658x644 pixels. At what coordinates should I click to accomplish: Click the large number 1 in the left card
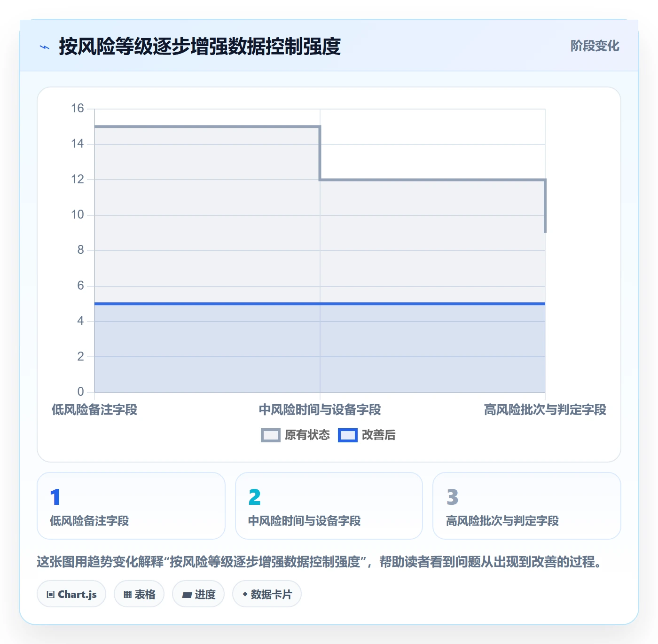point(55,497)
